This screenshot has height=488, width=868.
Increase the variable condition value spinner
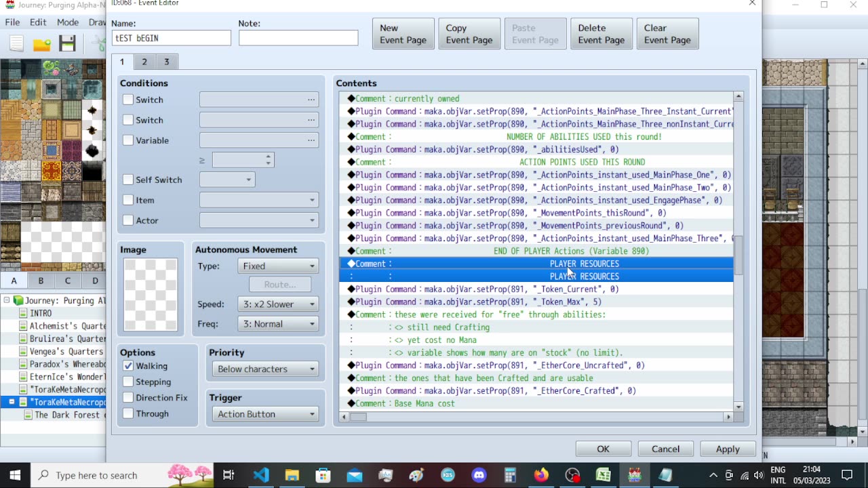click(x=268, y=157)
